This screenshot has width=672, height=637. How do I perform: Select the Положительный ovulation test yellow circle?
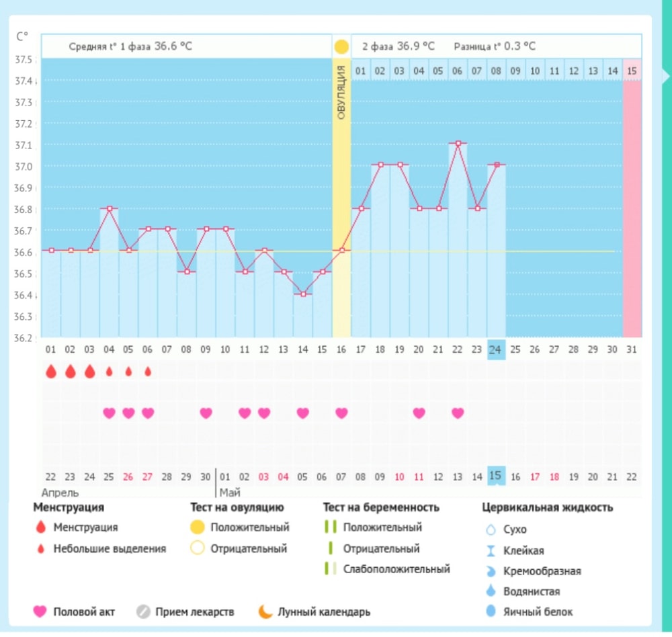pyautogui.click(x=197, y=527)
